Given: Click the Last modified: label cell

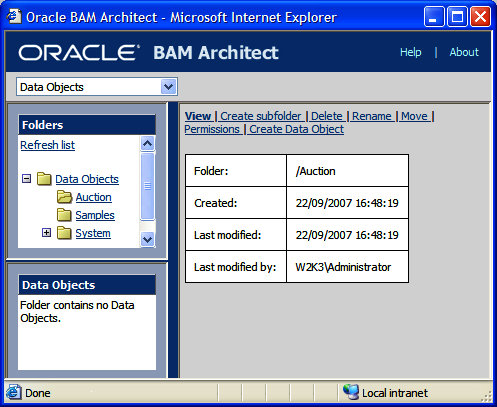Looking at the screenshot, I should point(236,235).
